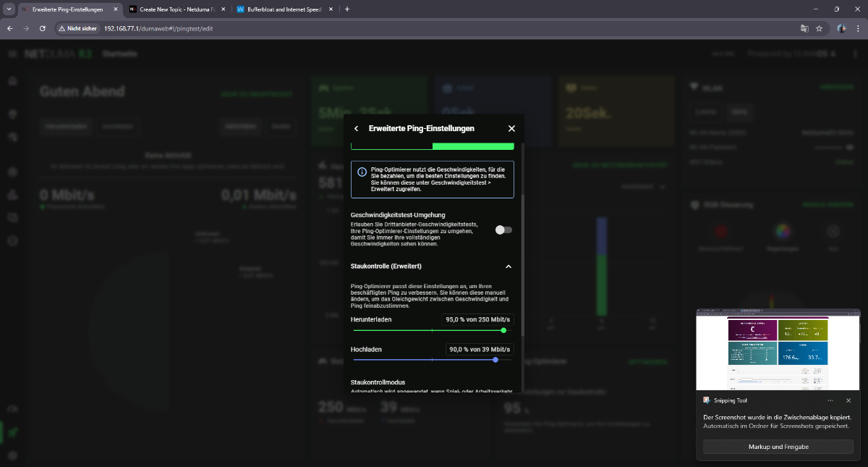Enable Geschwindigkeitstest-Umgehung toggle
The height and width of the screenshot is (467, 868).
(503, 230)
